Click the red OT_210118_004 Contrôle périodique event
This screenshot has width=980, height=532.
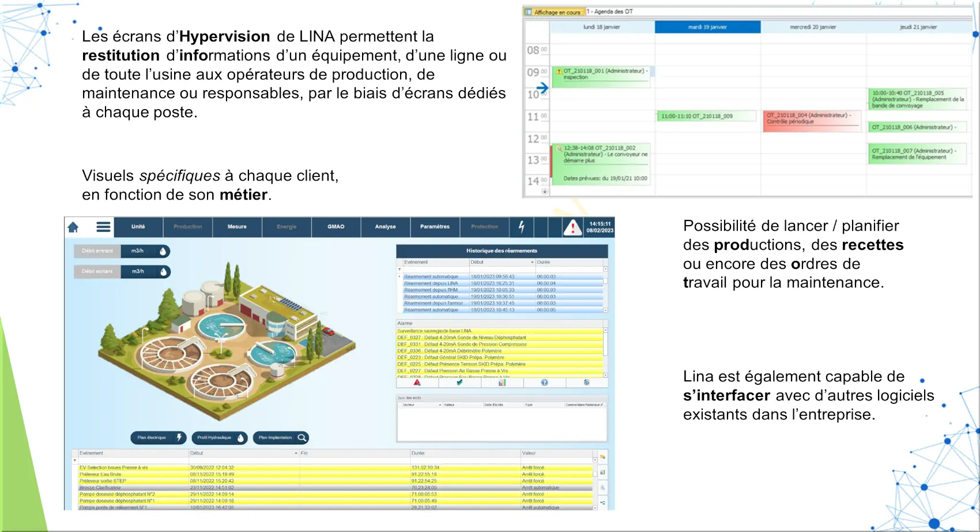tap(811, 119)
